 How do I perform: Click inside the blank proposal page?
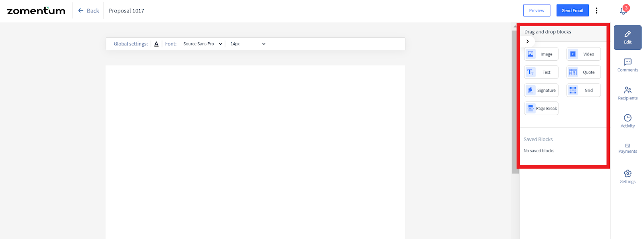point(255,152)
